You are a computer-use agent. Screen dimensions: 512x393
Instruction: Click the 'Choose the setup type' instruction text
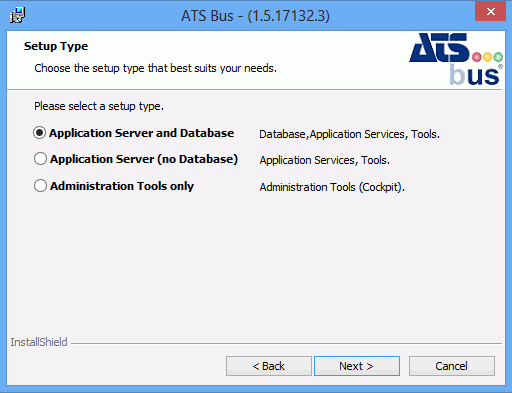click(x=156, y=68)
